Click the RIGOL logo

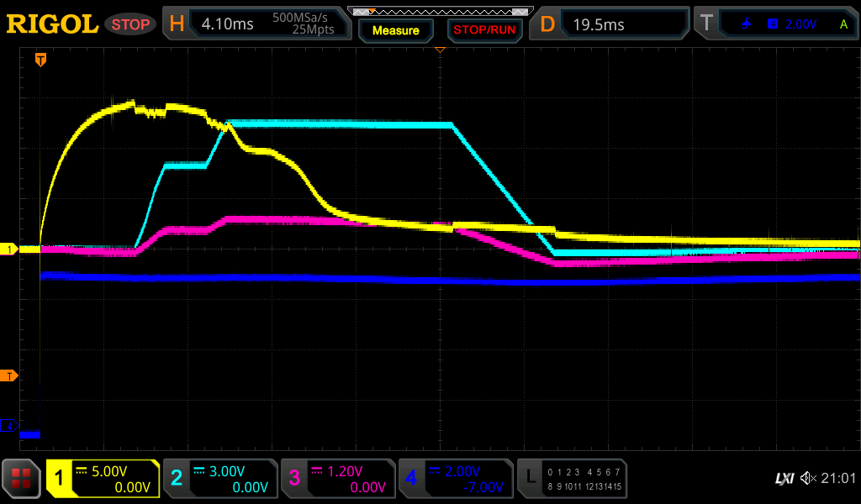(x=52, y=24)
